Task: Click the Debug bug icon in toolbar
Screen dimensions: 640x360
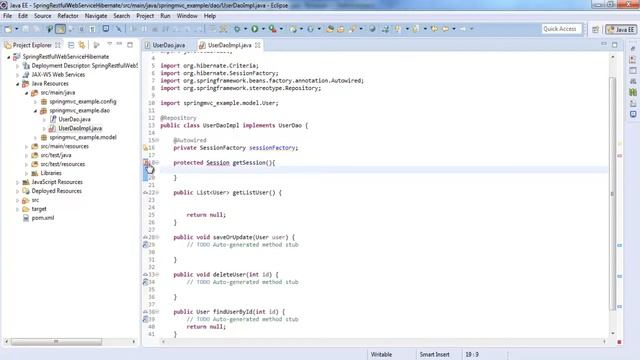Action: click(x=237, y=29)
